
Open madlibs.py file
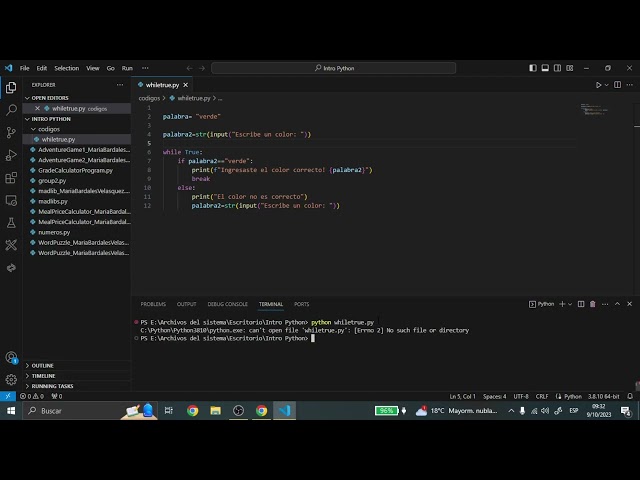click(x=77, y=201)
